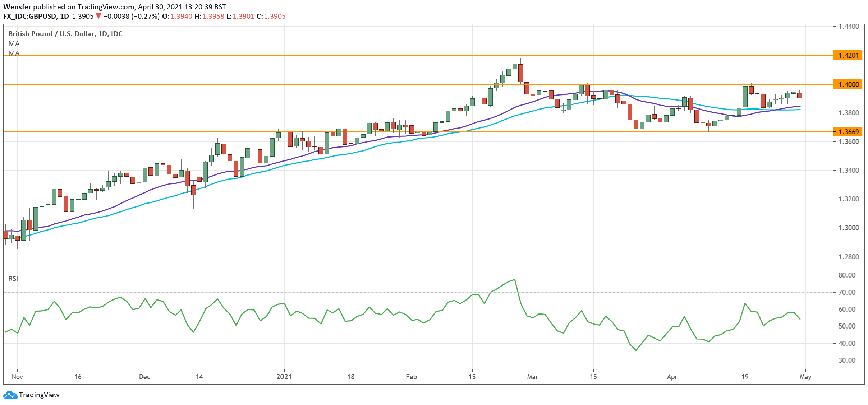Image resolution: width=868 pixels, height=405 pixels.
Task: Click the 2021 marker on time axis
Action: tap(284, 377)
